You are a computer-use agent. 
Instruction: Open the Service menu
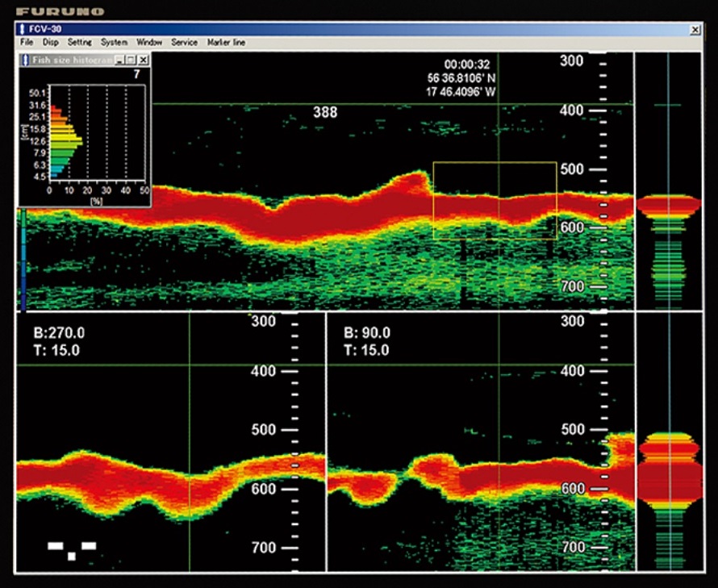(x=185, y=42)
